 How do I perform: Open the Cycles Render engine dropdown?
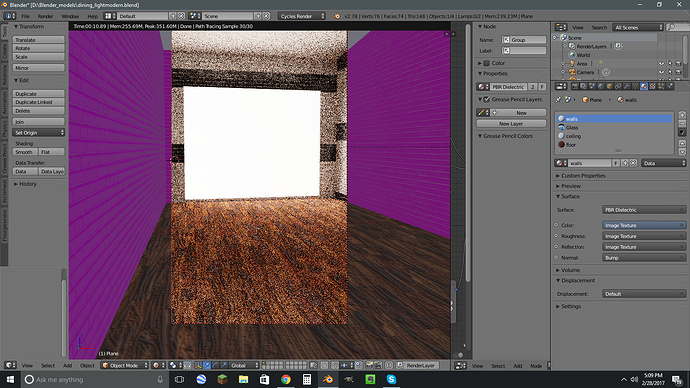click(x=301, y=16)
